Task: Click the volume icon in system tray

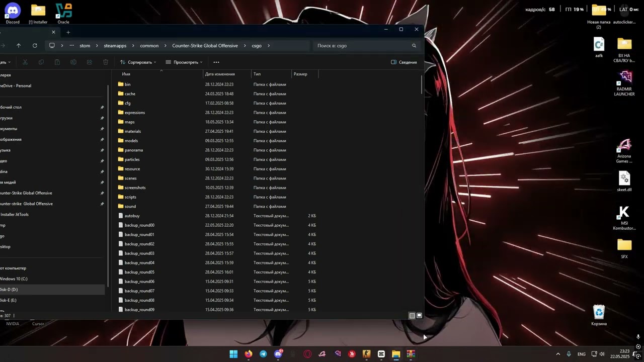Action: tap(602, 354)
